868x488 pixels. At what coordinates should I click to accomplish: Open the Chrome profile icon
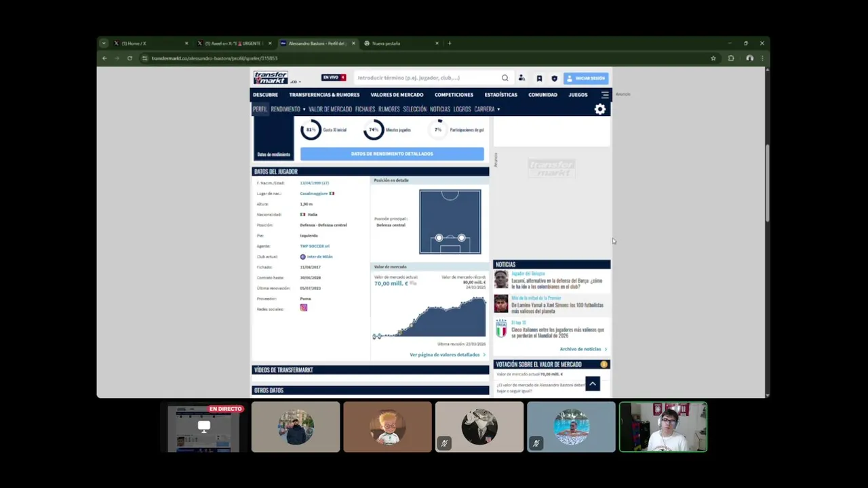[x=749, y=58]
